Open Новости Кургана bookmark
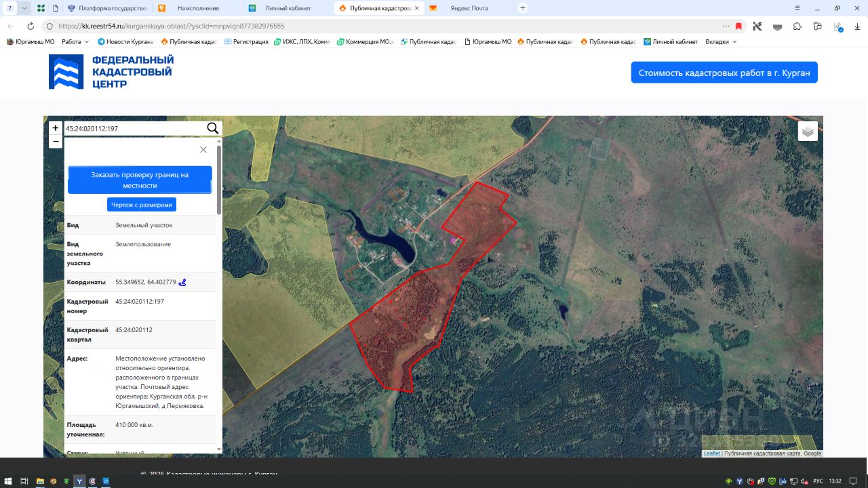Viewport: 868px width, 488px height. pyautogui.click(x=125, y=41)
